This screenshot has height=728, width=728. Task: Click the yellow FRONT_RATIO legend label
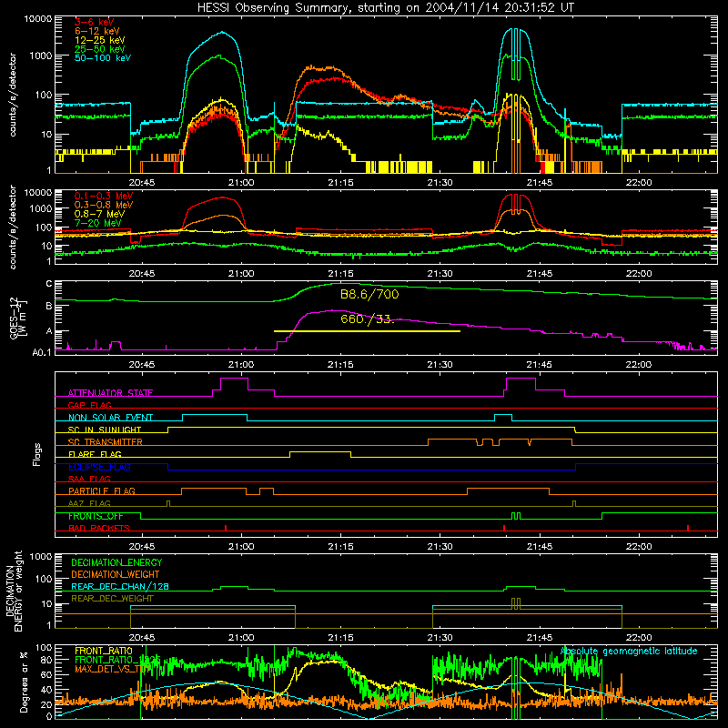coord(104,651)
